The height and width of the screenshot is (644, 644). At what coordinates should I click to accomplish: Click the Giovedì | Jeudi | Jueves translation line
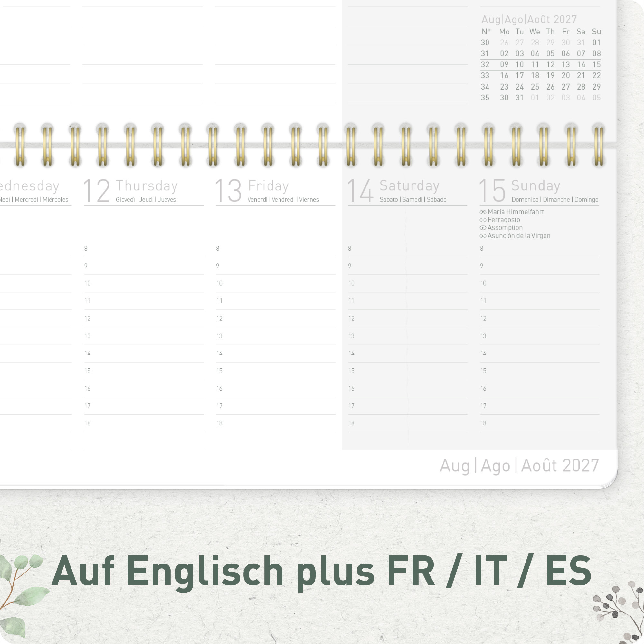tap(146, 200)
